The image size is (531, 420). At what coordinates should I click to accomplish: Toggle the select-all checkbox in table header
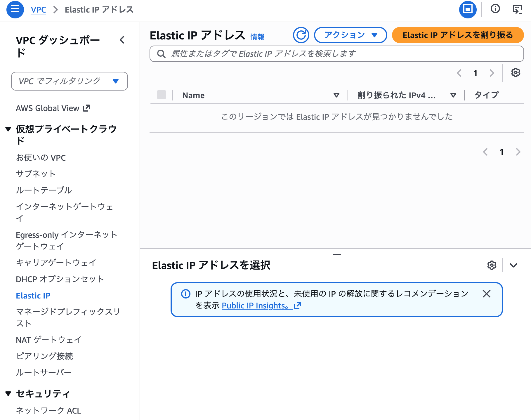[162, 95]
